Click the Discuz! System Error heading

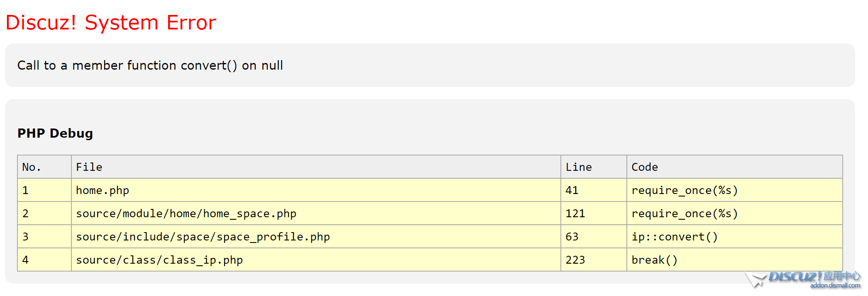(x=111, y=22)
